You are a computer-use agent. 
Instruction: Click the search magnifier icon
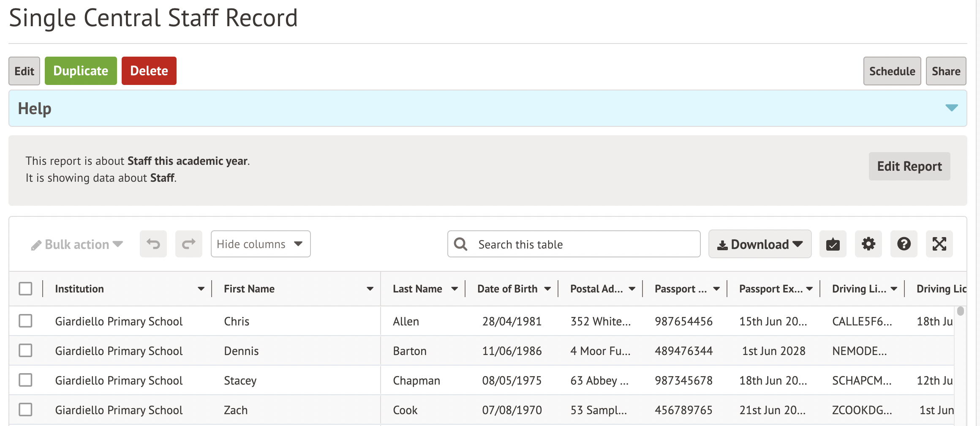tap(460, 244)
